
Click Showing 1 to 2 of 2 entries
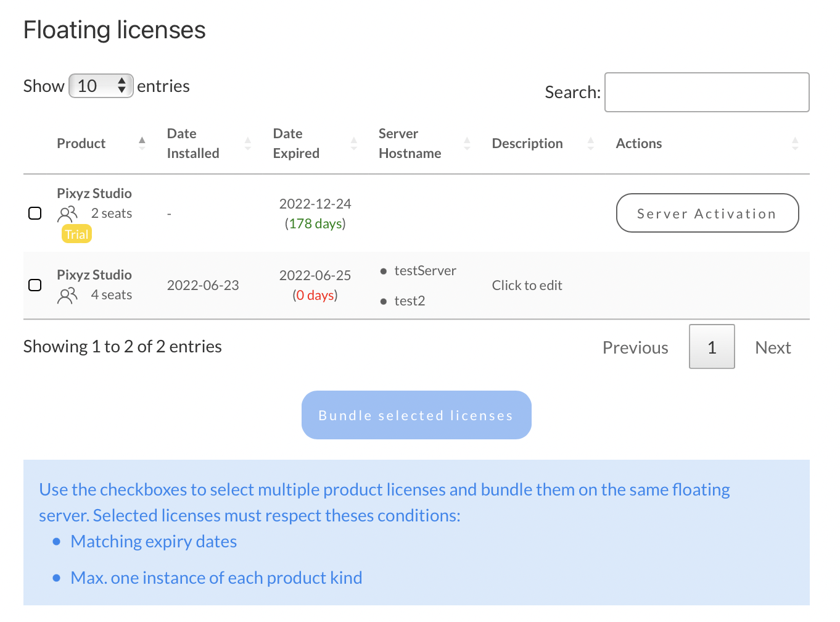click(x=123, y=346)
